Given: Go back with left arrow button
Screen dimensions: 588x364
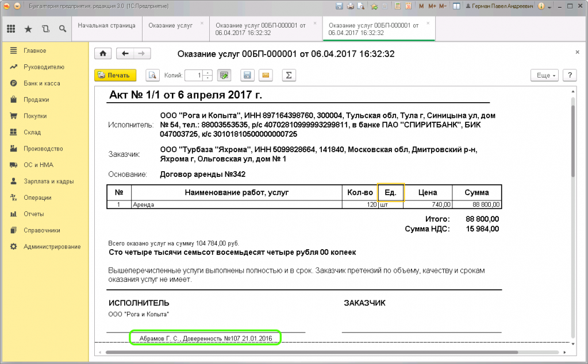Looking at the screenshot, I should pos(125,53).
